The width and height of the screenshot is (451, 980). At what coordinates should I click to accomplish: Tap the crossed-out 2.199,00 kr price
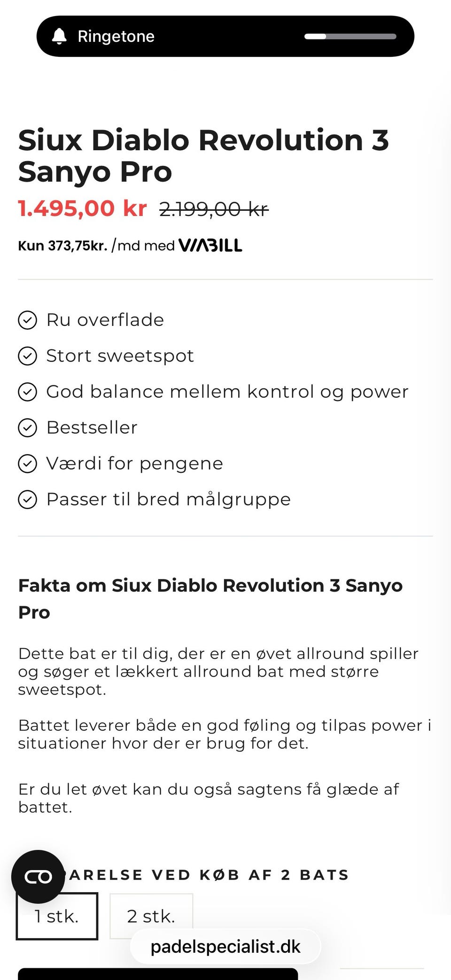[214, 209]
